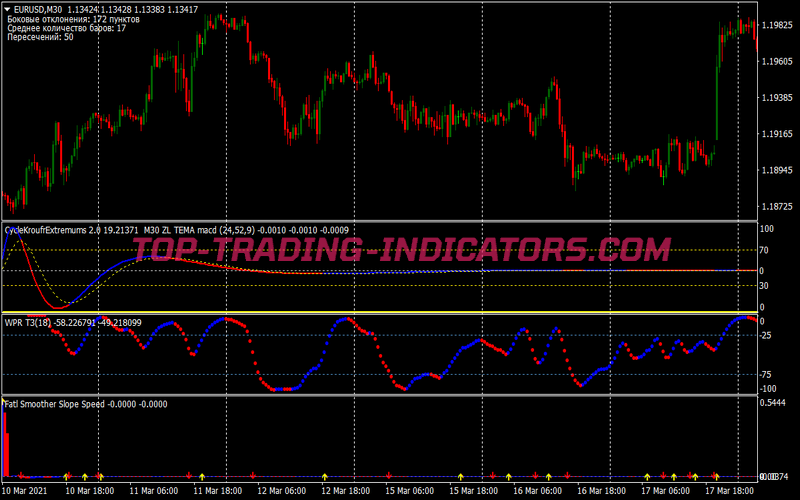The width and height of the screenshot is (800, 500).
Task: Click the 1.19385 price axis label
Action: (x=777, y=97)
